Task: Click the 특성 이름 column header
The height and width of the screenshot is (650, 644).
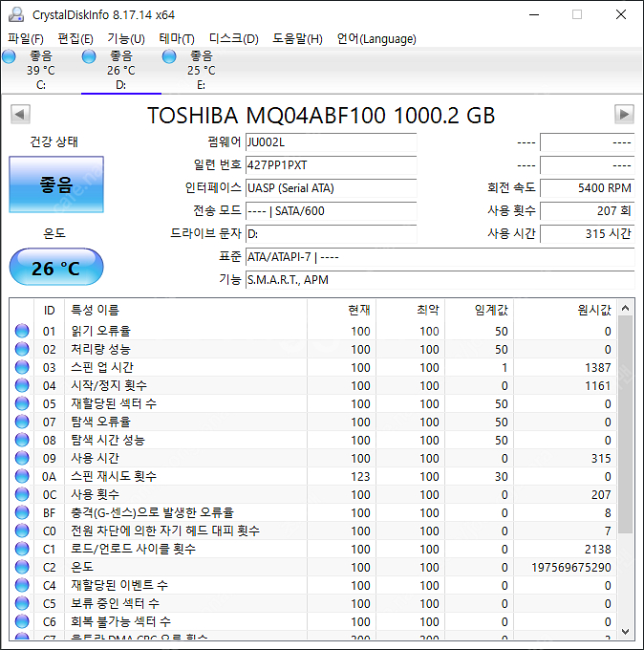Action: click(x=185, y=310)
